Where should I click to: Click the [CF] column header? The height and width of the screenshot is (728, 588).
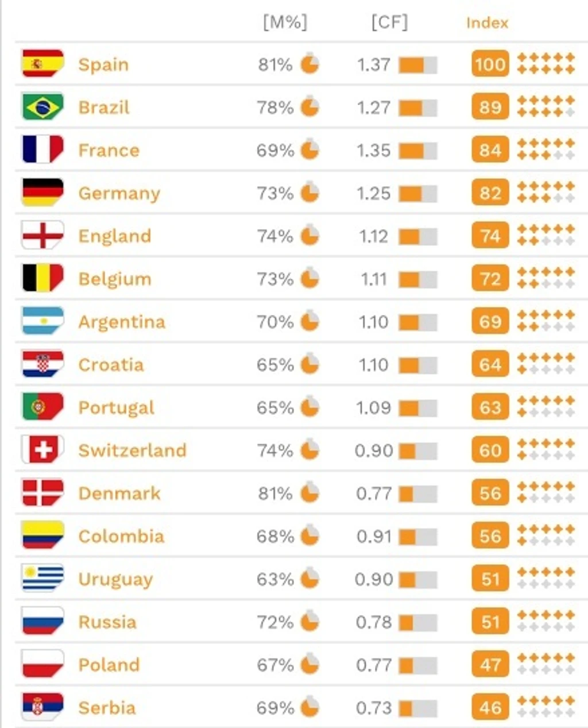pyautogui.click(x=389, y=22)
